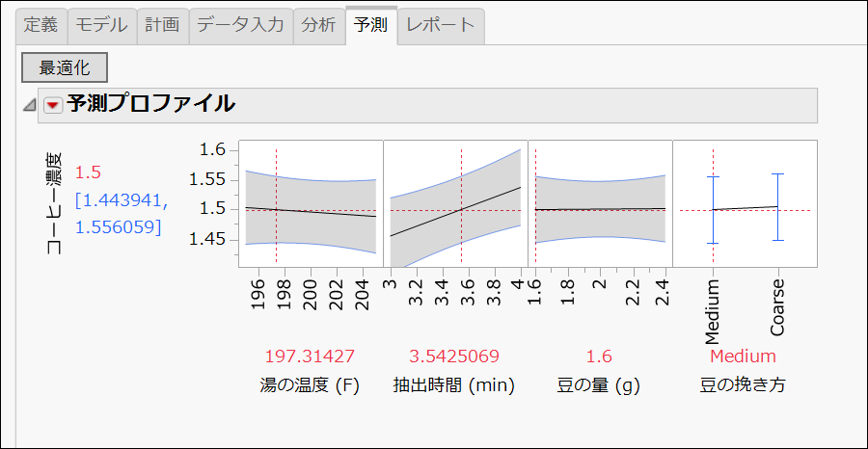Open the red triangle menu for 予測プロファイル
The height and width of the screenshot is (449, 868).
(x=54, y=104)
